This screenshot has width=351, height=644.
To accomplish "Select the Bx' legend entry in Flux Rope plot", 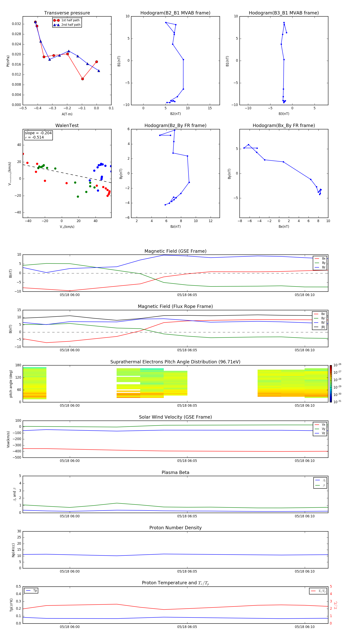I will 320,314.
